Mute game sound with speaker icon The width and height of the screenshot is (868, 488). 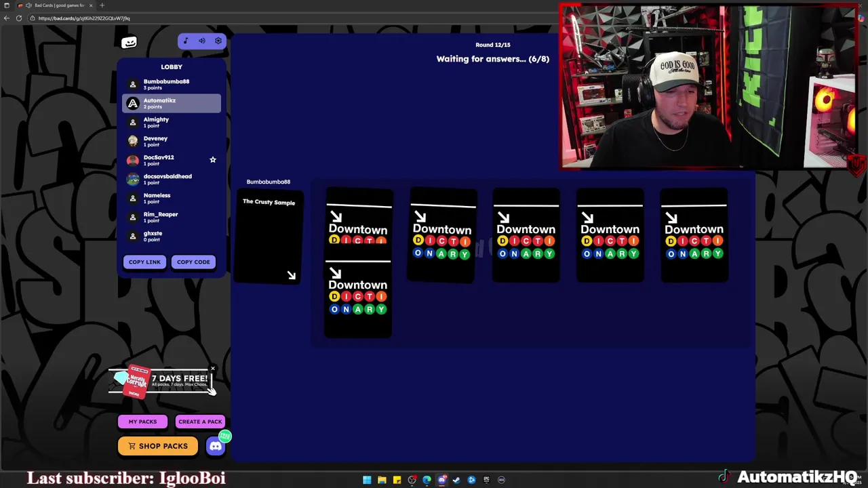coord(202,41)
